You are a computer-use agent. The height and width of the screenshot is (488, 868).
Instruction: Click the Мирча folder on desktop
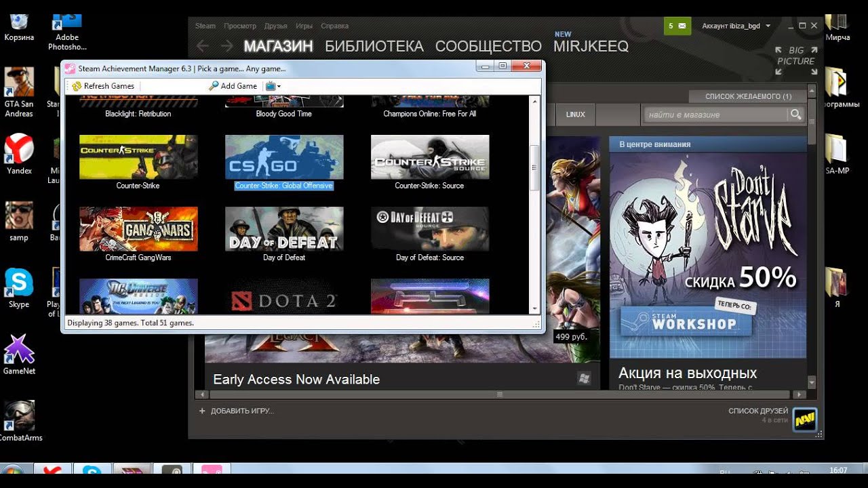838,27
